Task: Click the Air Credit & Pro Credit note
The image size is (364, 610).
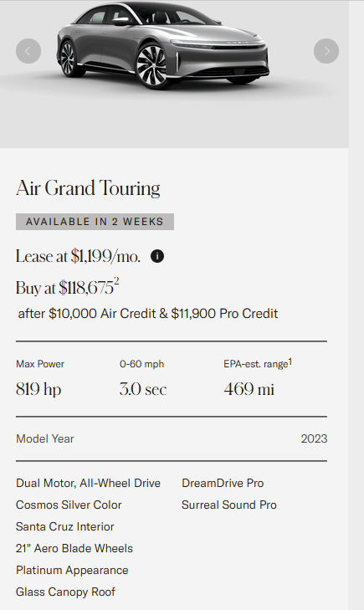Action: [x=148, y=314]
